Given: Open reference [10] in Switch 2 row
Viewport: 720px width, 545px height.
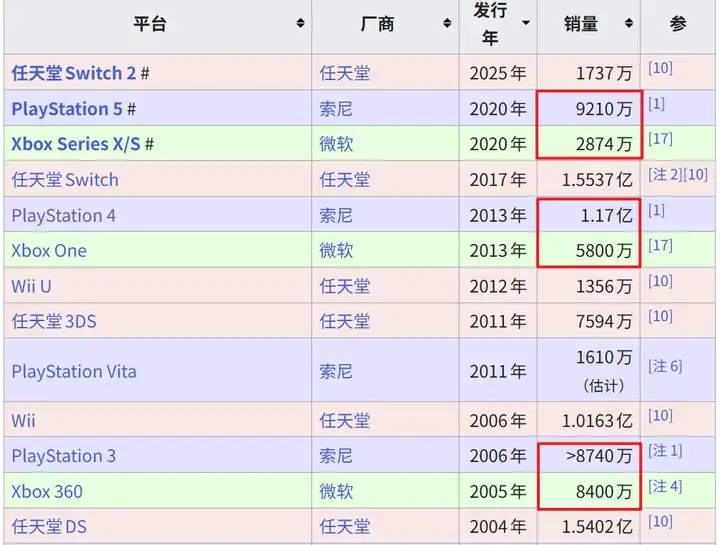Looking at the screenshot, I should pos(660,68).
